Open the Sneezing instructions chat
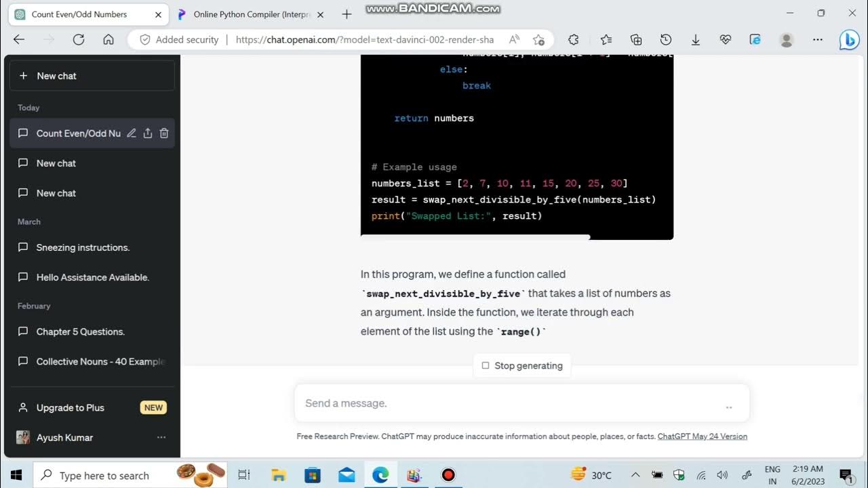Viewport: 868px width, 488px height. [x=92, y=247]
